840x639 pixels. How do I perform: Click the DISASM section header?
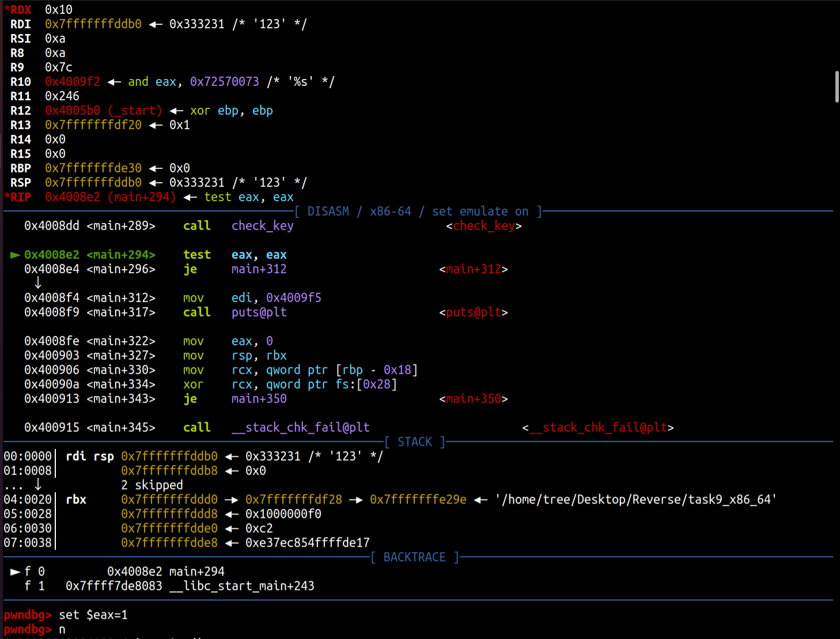click(x=418, y=211)
